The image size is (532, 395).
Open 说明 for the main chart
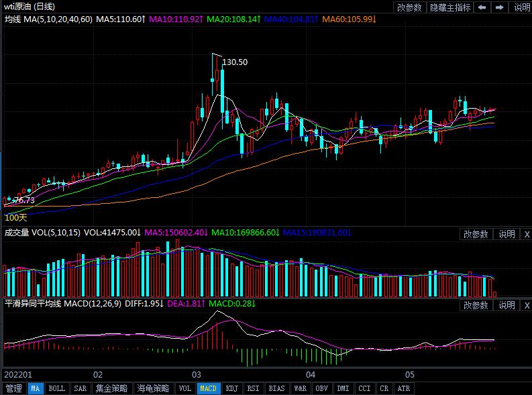tap(521, 7)
